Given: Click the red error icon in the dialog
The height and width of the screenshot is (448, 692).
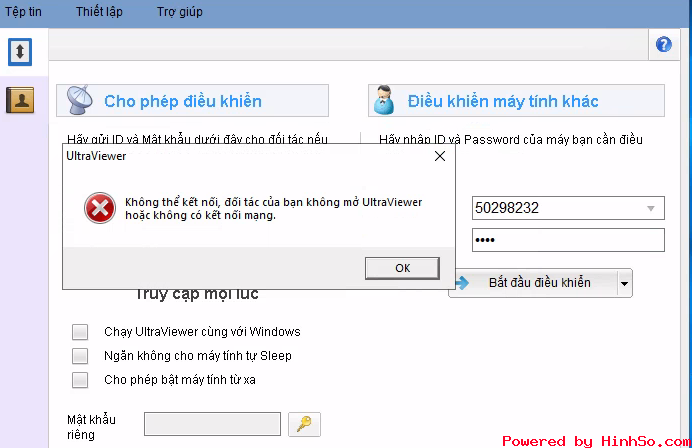Looking at the screenshot, I should click(100, 208).
